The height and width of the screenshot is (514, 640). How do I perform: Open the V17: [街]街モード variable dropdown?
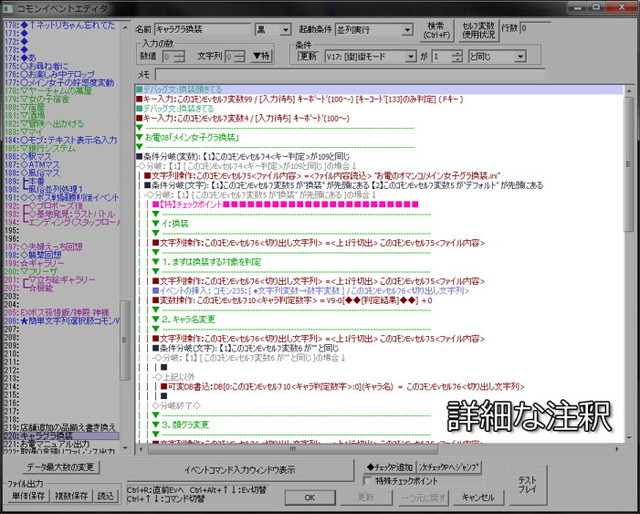pyautogui.click(x=370, y=57)
